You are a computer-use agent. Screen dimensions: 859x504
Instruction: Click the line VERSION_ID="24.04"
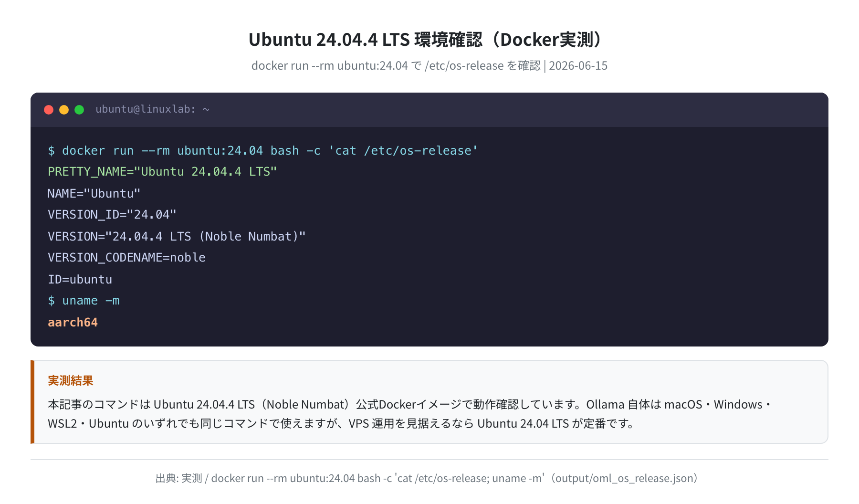click(112, 215)
